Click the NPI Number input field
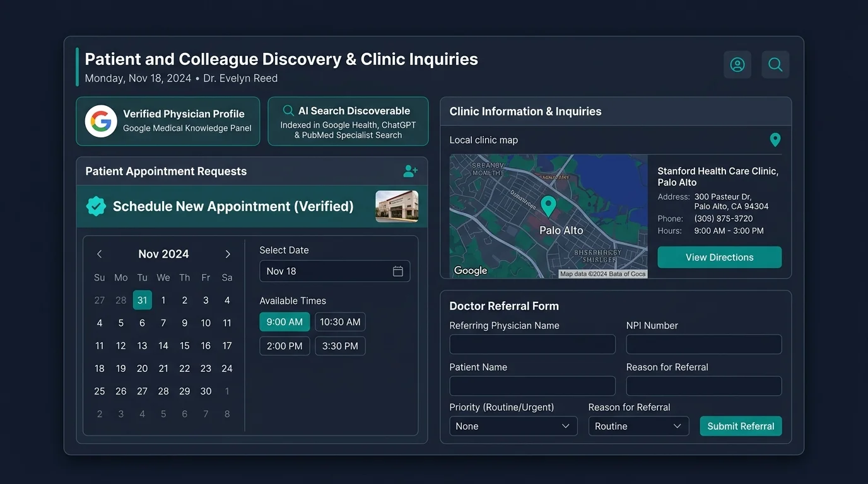868x484 pixels. [x=704, y=344]
